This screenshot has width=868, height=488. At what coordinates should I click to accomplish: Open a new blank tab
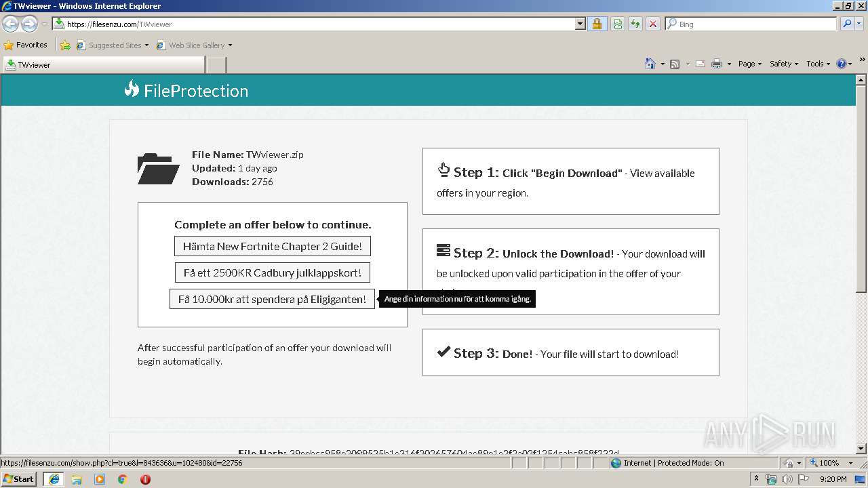point(216,65)
